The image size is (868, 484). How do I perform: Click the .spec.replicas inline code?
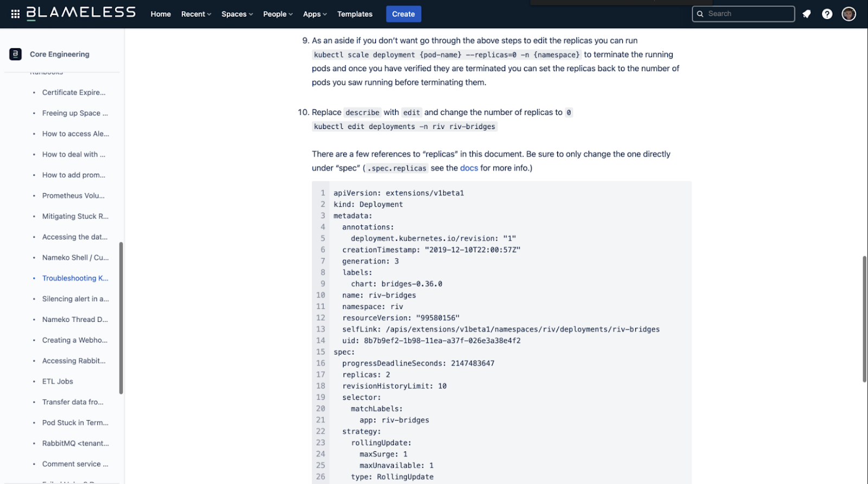[x=397, y=168]
